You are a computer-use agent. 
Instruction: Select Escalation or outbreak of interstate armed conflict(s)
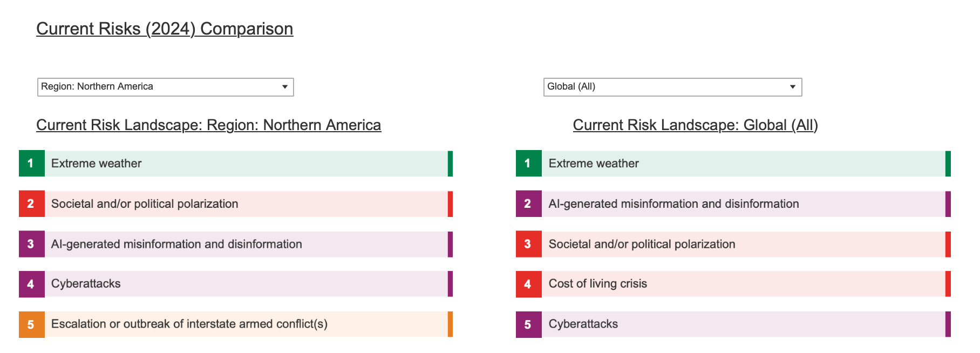pos(236,324)
